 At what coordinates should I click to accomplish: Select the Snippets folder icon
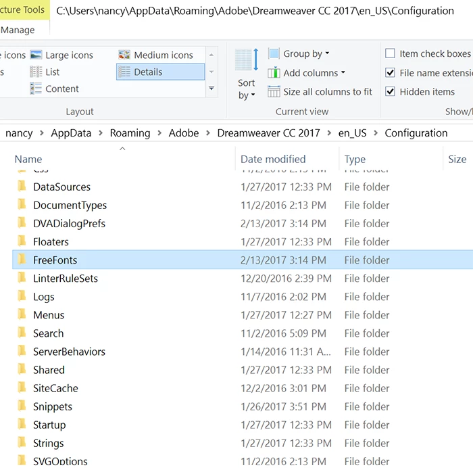click(x=22, y=406)
